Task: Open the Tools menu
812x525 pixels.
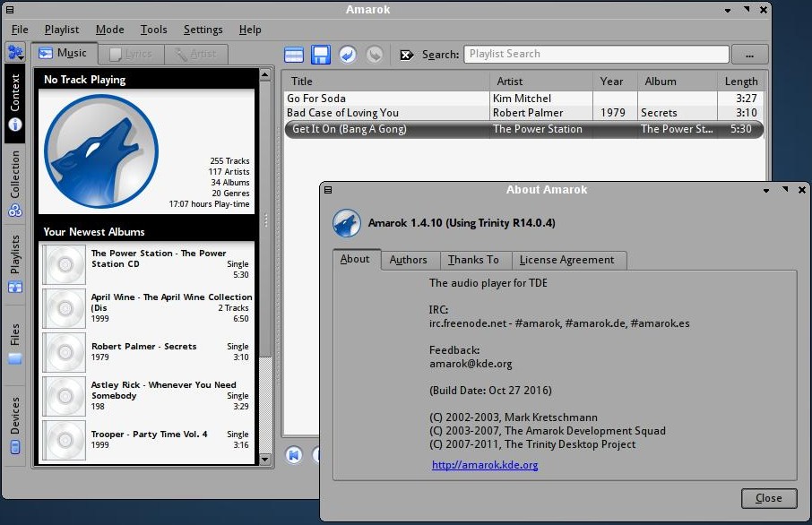Action: tap(154, 30)
